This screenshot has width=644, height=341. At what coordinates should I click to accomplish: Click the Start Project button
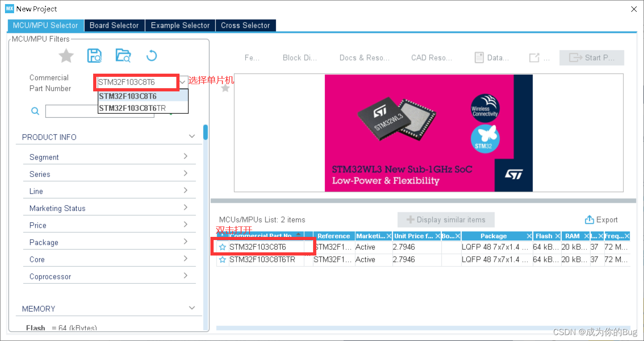tap(592, 58)
